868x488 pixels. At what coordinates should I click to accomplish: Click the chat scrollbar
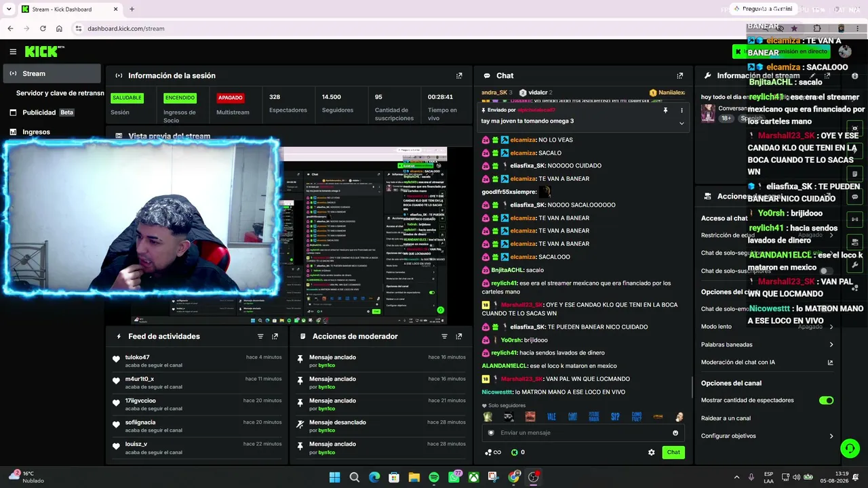pyautogui.click(x=692, y=388)
